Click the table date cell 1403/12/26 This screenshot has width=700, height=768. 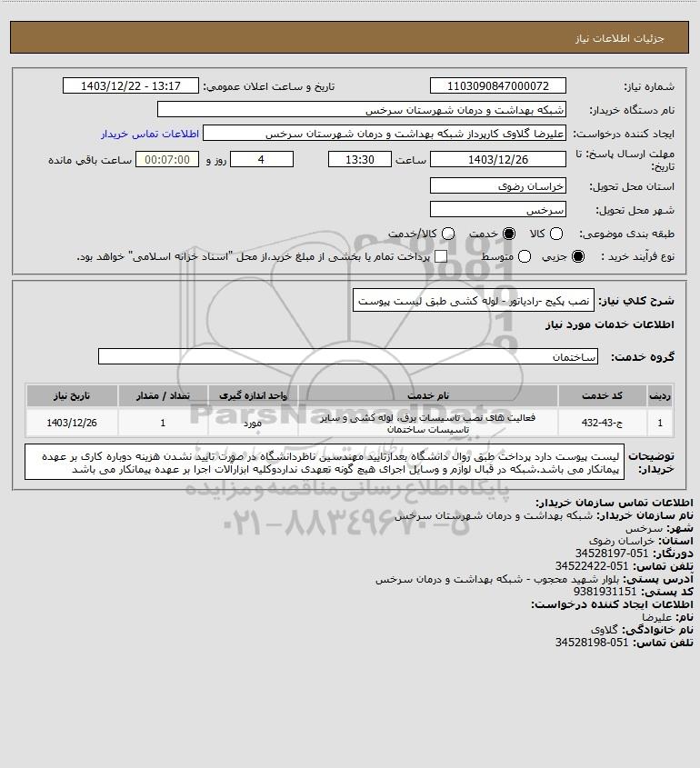point(72,423)
